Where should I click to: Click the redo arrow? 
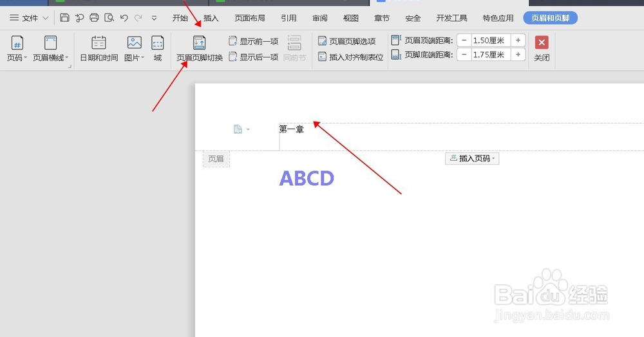[138, 17]
